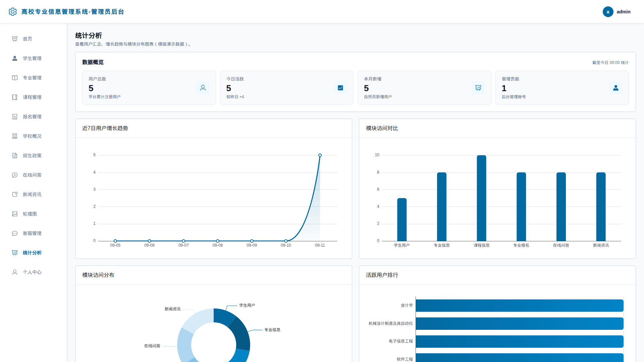This screenshot has width=644, height=362.
Task: Click the 专业报名 bar in the bar chart
Action: point(521,207)
